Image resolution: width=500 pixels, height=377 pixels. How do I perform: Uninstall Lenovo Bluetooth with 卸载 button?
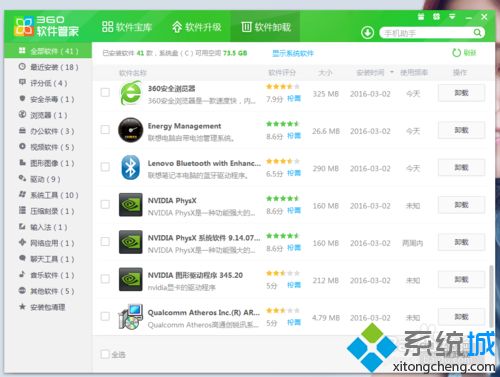[461, 168]
